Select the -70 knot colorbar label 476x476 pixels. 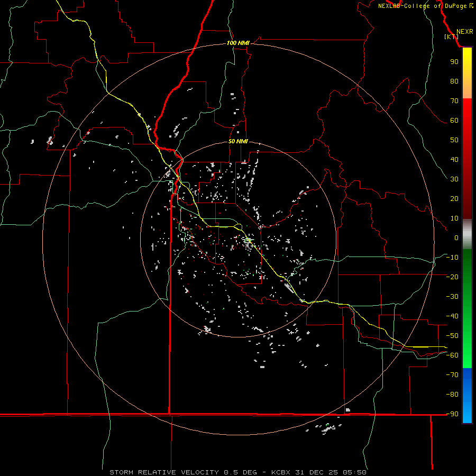click(452, 375)
